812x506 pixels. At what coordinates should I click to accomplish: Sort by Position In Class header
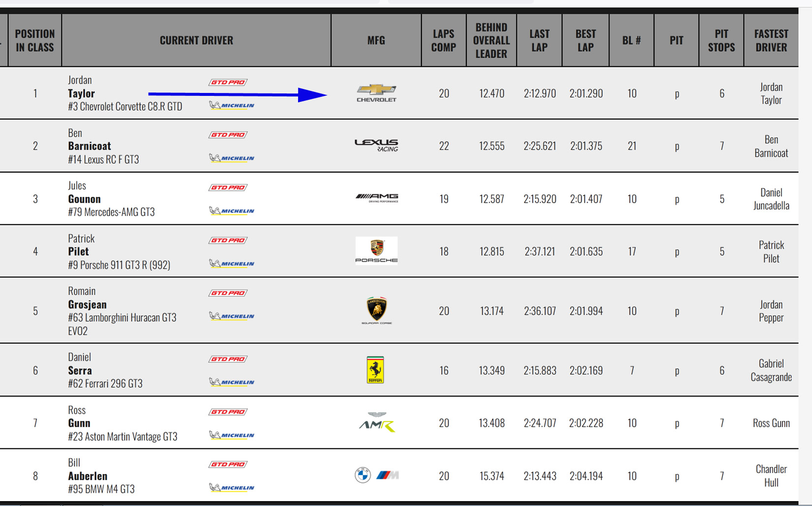click(34, 40)
